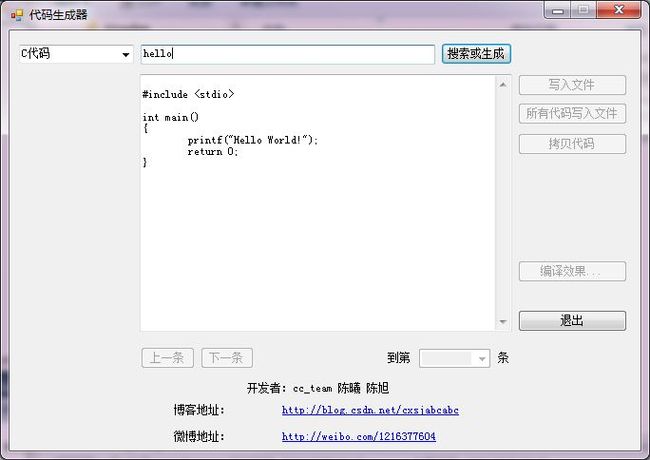The width and height of the screenshot is (650, 460).
Task: Click the search input field containing hello
Action: point(288,54)
